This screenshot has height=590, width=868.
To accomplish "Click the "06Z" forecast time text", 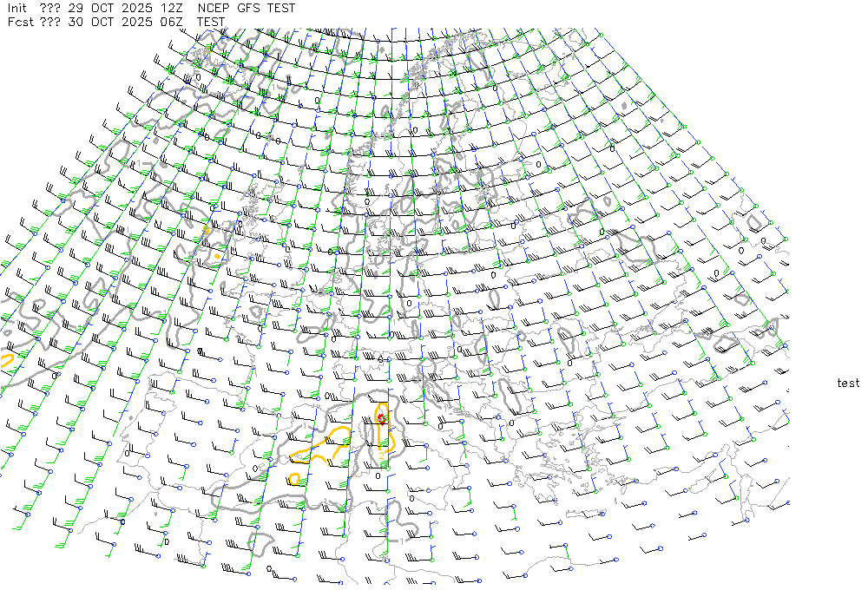I will 168,22.
